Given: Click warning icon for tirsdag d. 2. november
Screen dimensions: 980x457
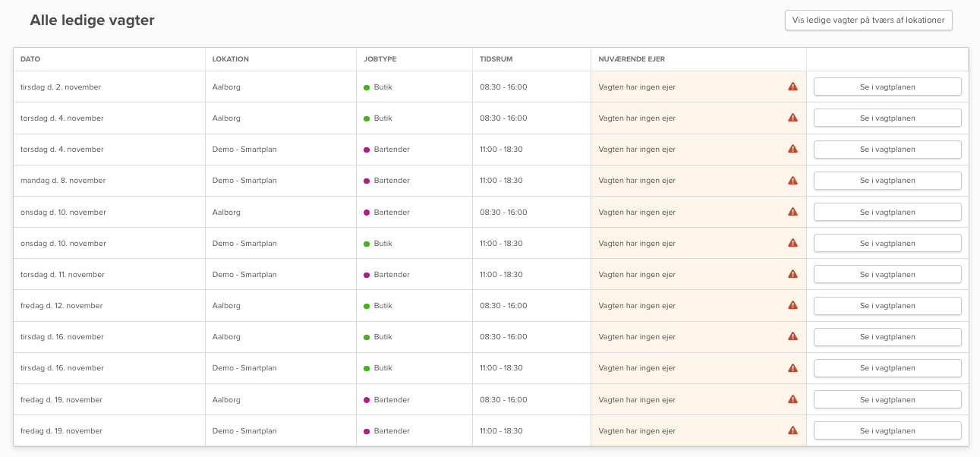Looking at the screenshot, I should 793,87.
